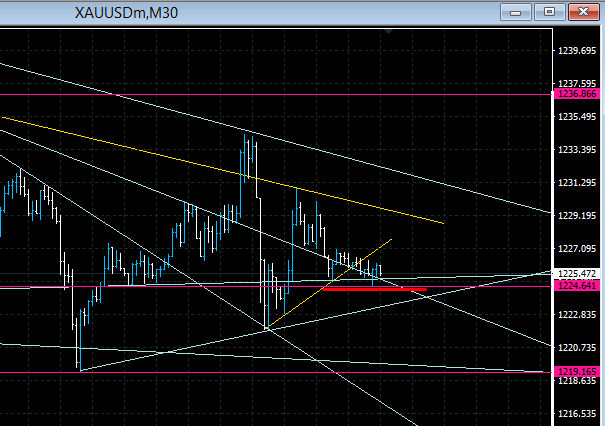
Task: Click the 1233.395 price scale value
Action: (577, 149)
